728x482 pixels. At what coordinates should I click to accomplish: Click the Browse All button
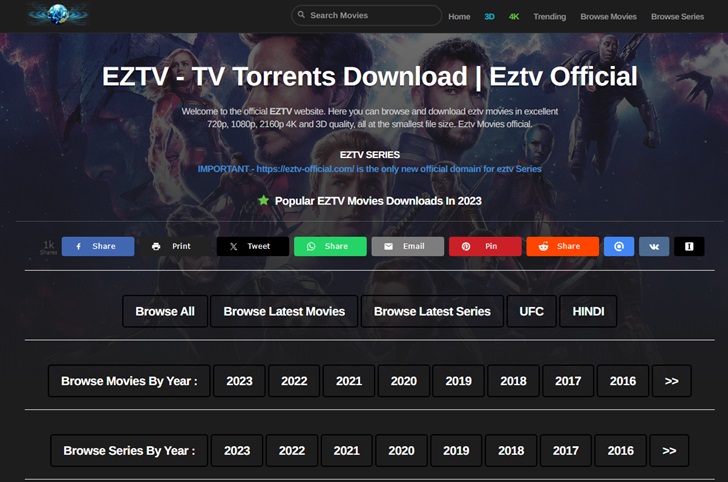pyautogui.click(x=165, y=311)
